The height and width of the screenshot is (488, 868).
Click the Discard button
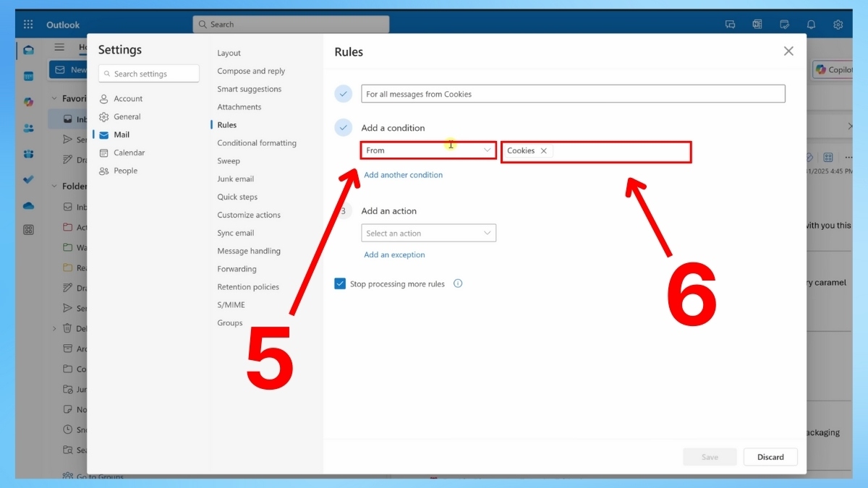[x=770, y=457]
